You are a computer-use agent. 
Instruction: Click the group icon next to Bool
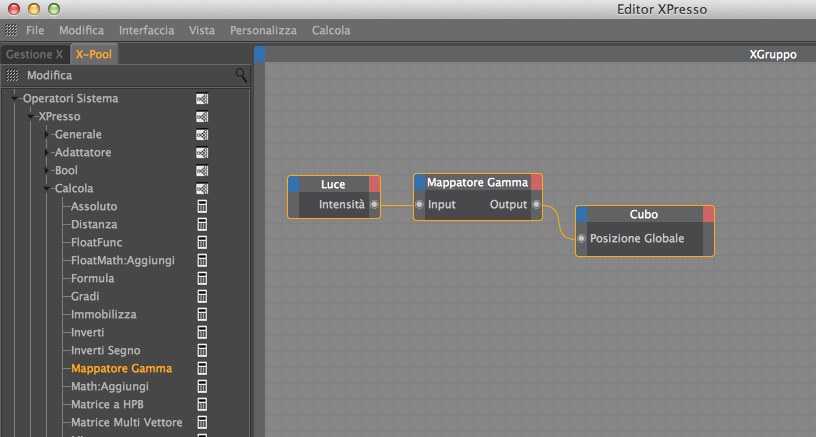pyautogui.click(x=202, y=171)
